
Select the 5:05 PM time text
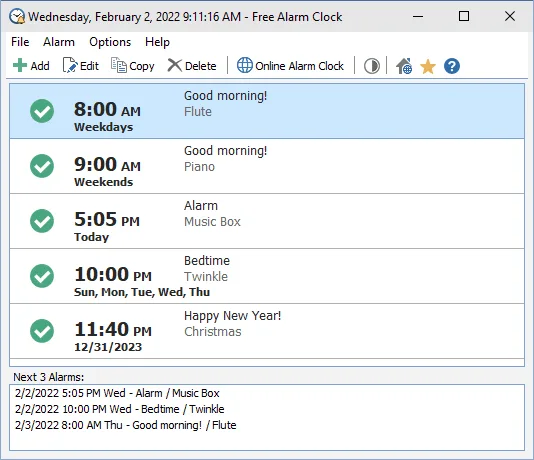pyautogui.click(x=107, y=219)
